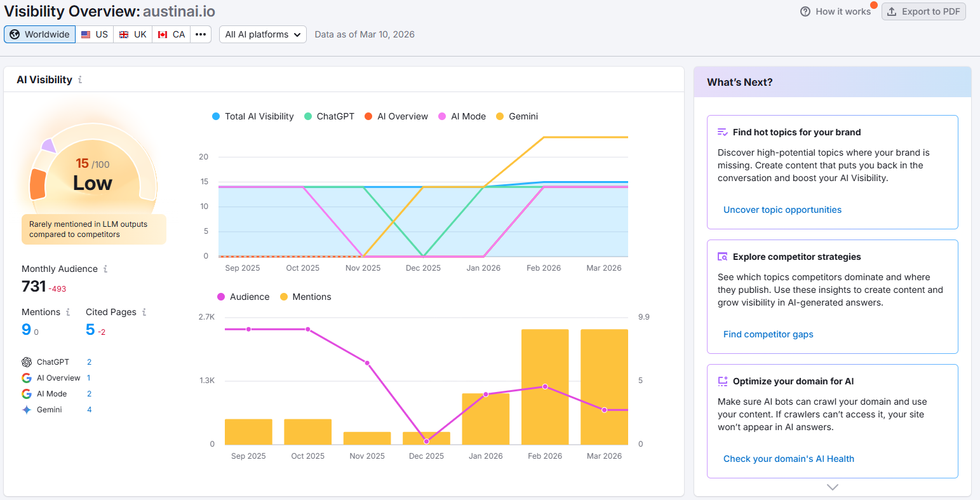
Task: Click the upload icon in Export to PDF
Action: tap(892, 11)
